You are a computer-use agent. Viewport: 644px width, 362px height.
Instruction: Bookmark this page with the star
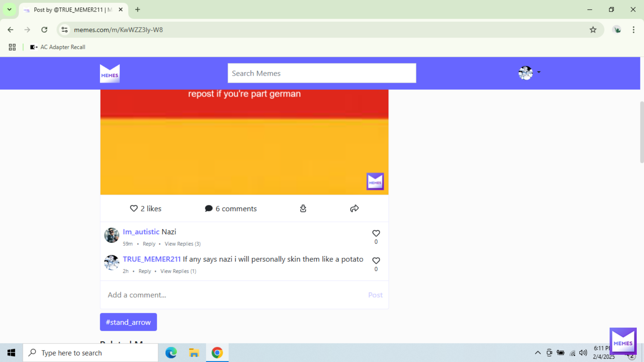click(593, 30)
